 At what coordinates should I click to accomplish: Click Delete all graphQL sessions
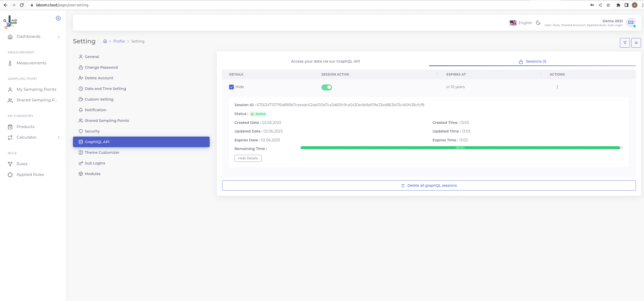pyautogui.click(x=429, y=185)
